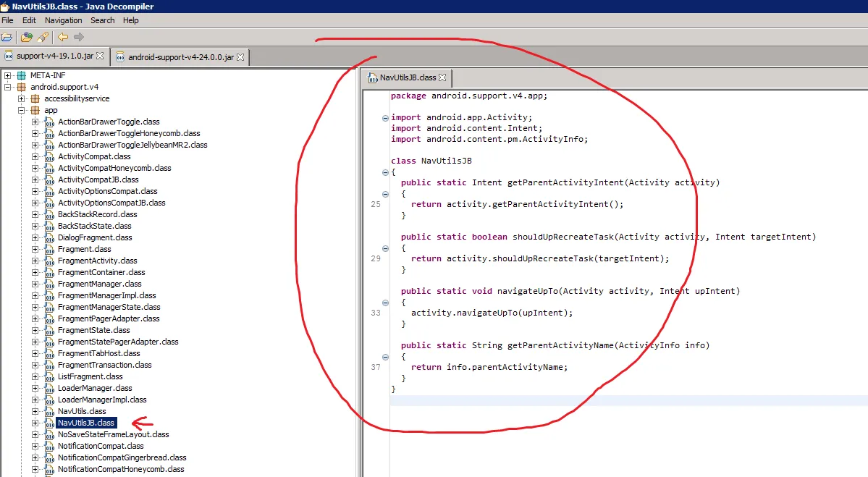Select ActivityOptionsCompatJB.class in tree
The image size is (868, 477).
click(x=111, y=203)
